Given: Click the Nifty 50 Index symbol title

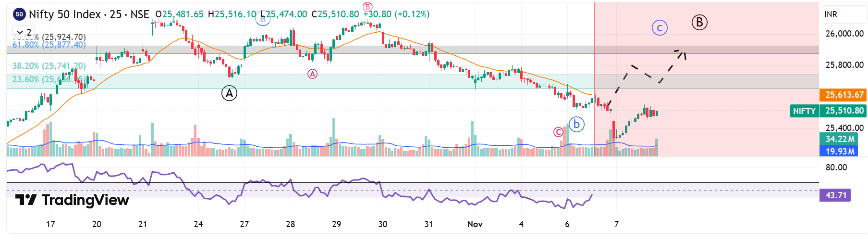Looking at the screenshot, I should pyautogui.click(x=65, y=14).
